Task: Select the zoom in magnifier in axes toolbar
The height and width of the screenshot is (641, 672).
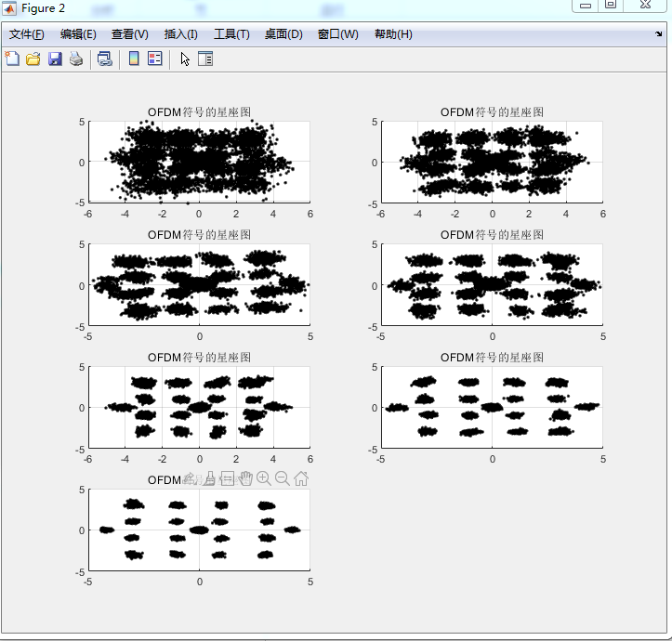Action: tap(264, 478)
